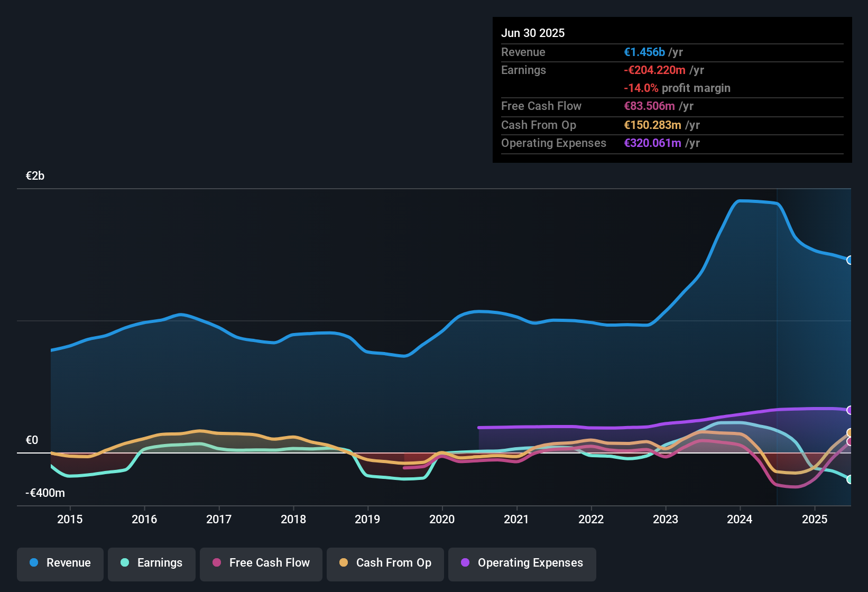Click the teal Earnings dot icon in legend
Screen dimensions: 868x592
[125, 563]
